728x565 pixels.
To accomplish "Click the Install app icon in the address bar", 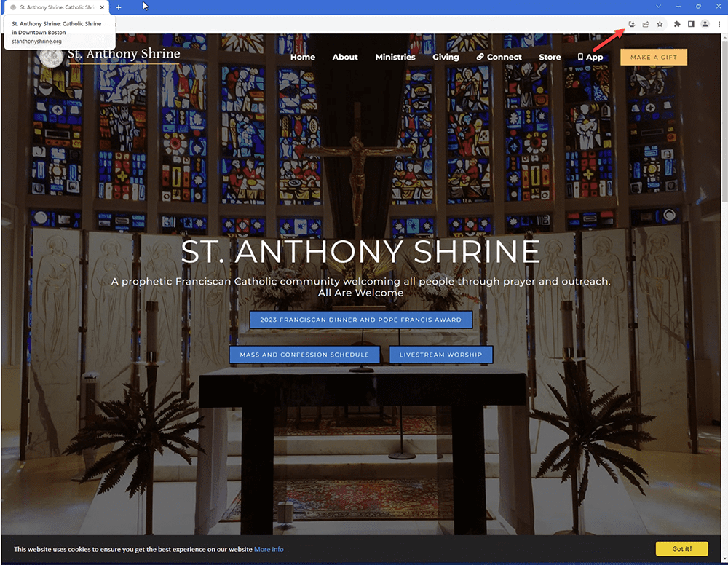I will click(x=631, y=24).
